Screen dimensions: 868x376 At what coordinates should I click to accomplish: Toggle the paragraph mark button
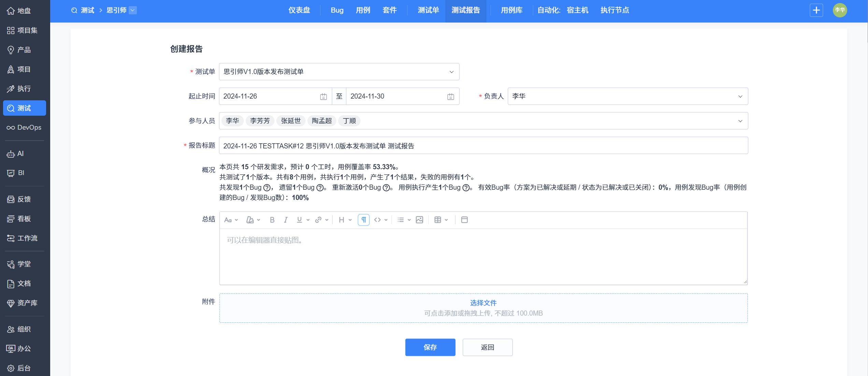coord(364,220)
